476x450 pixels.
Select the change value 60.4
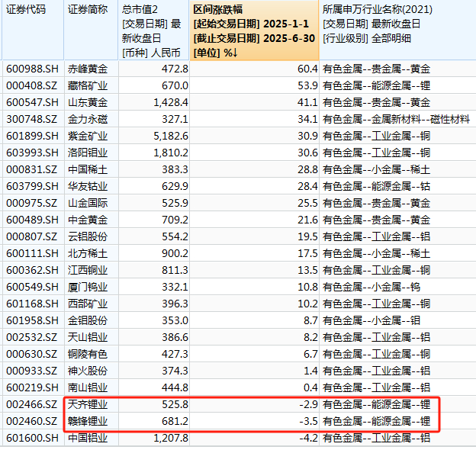(x=307, y=69)
